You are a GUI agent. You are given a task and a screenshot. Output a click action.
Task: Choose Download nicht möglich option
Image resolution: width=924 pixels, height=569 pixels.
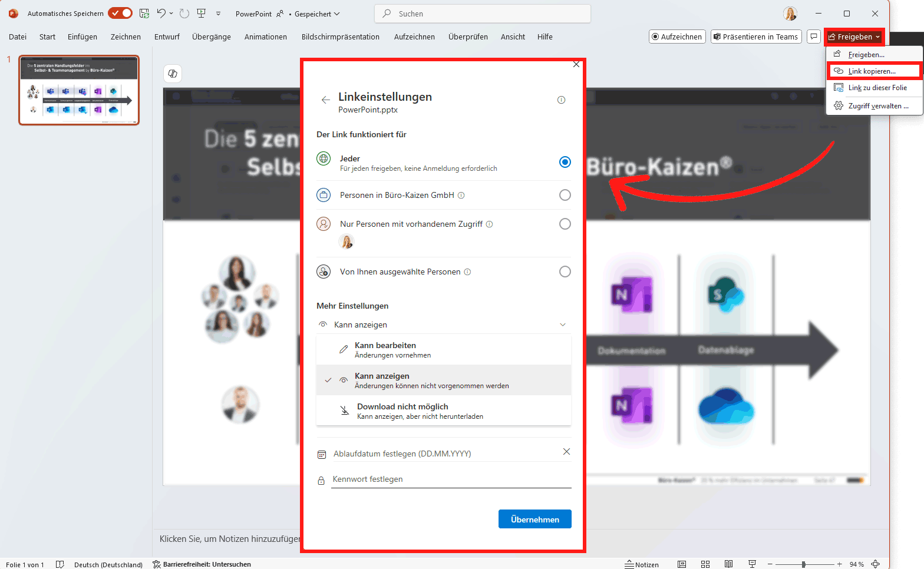[x=443, y=411]
